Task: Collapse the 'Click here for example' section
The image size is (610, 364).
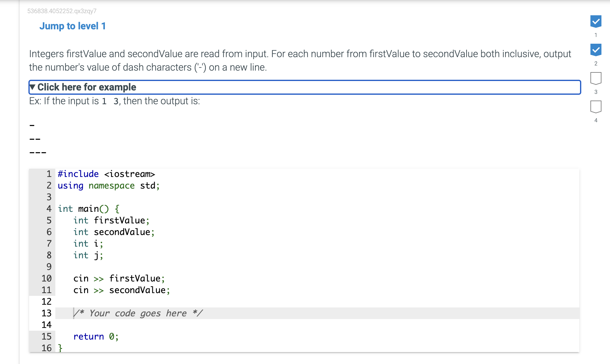Action: (305, 87)
